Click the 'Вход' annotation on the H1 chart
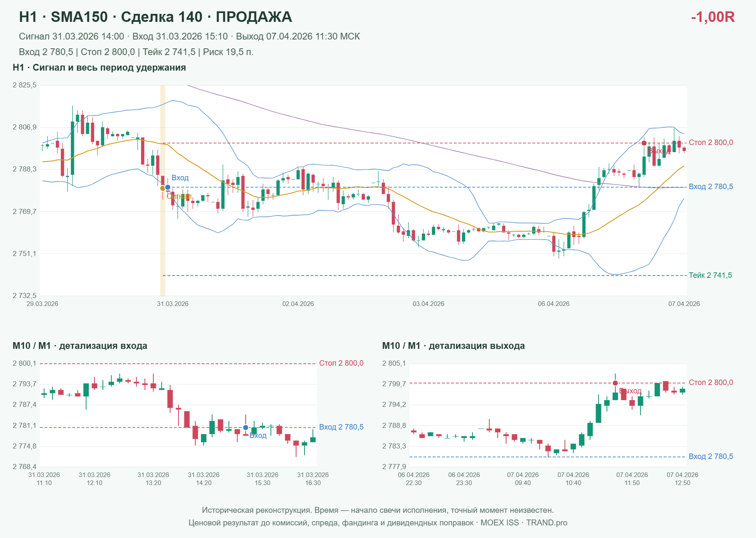 (x=180, y=178)
